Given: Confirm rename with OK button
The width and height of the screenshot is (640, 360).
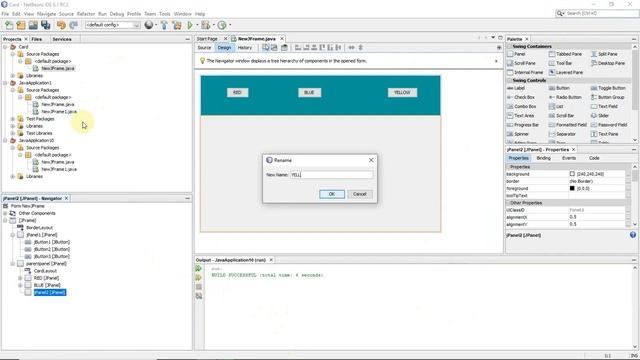Looking at the screenshot, I should 332,194.
